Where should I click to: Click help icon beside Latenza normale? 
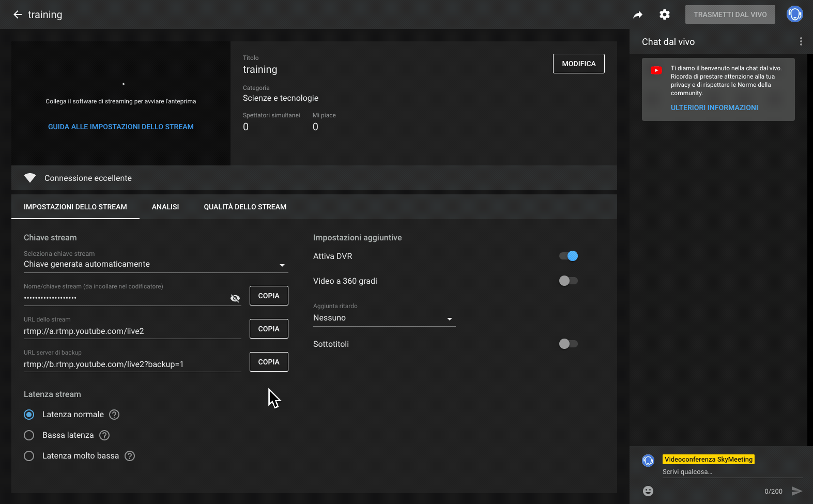pyautogui.click(x=115, y=415)
